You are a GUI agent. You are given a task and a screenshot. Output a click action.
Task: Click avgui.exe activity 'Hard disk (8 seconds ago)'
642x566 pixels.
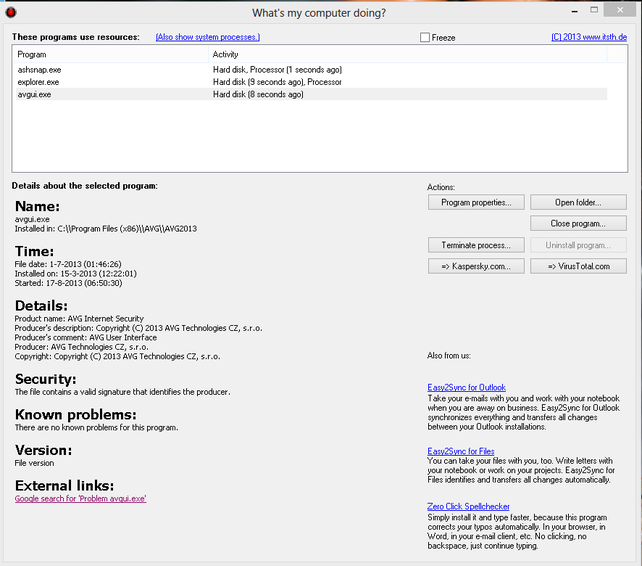(x=258, y=94)
